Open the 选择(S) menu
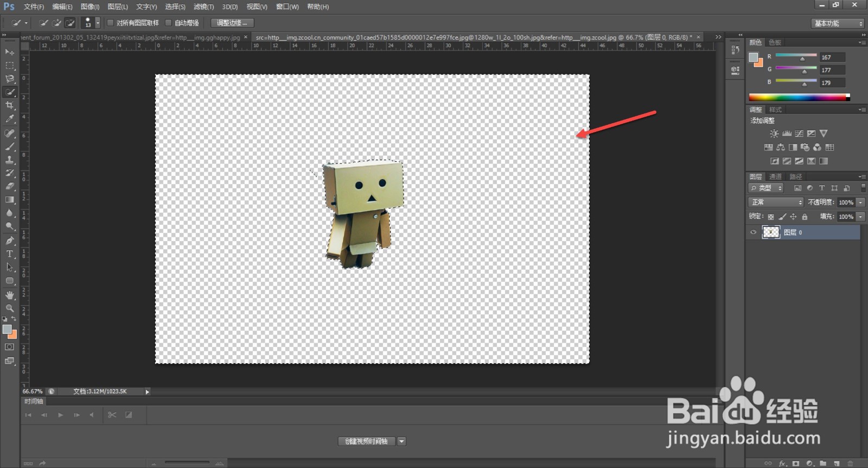Image resolution: width=868 pixels, height=468 pixels. tap(175, 7)
